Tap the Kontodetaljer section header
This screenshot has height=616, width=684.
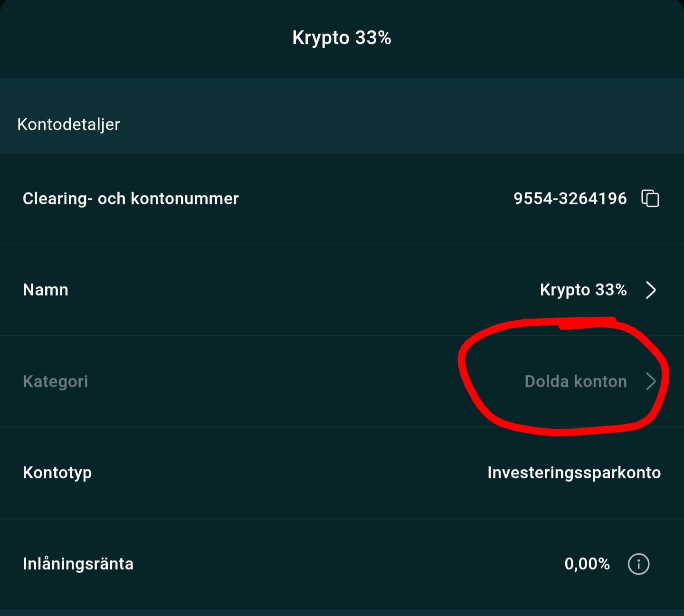(69, 124)
